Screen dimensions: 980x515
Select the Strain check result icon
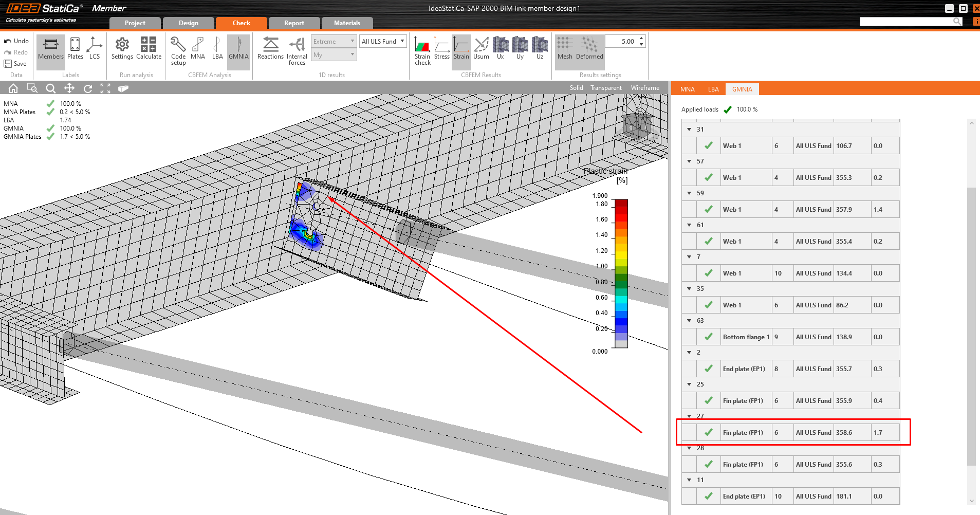click(422, 51)
